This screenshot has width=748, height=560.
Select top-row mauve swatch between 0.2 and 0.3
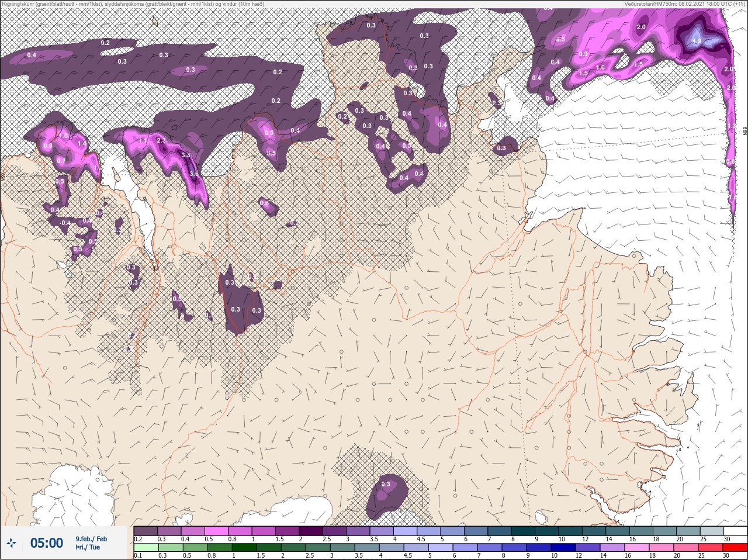pos(146,531)
